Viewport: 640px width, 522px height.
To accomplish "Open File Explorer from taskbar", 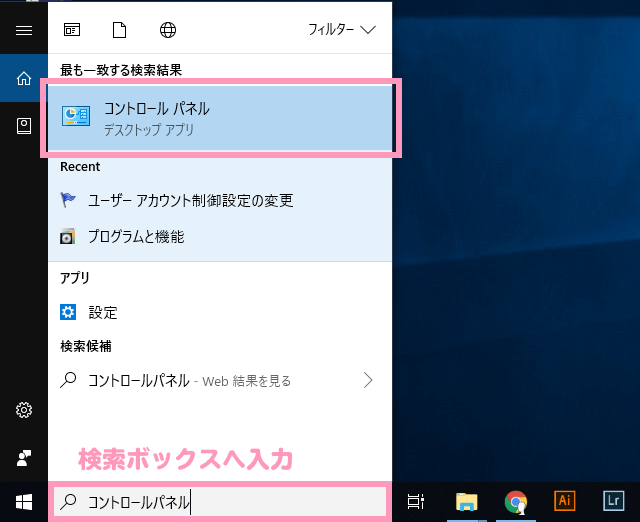I will tap(467, 501).
